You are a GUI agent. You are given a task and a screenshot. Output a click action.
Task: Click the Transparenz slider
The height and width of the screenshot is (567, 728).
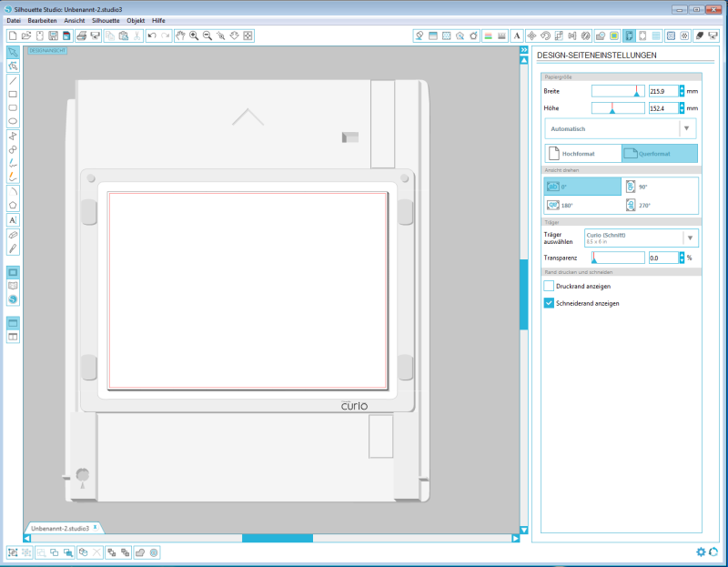coord(618,258)
